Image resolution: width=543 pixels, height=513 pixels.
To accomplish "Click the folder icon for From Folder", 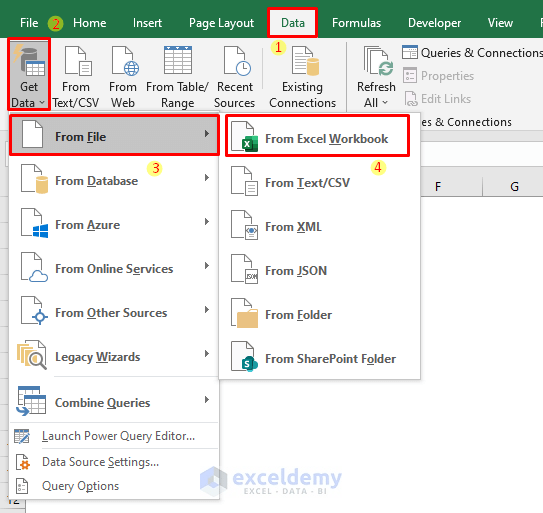I will coord(244,313).
